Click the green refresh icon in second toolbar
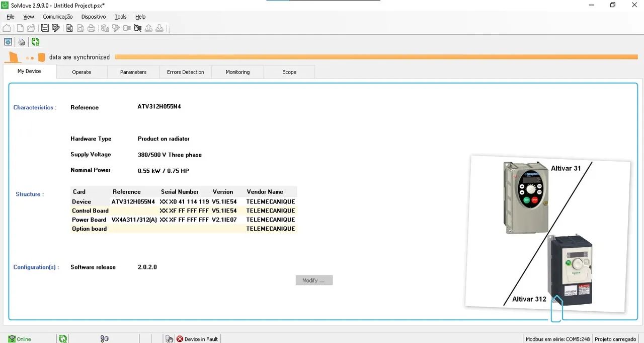The width and height of the screenshot is (644, 343). pos(35,42)
